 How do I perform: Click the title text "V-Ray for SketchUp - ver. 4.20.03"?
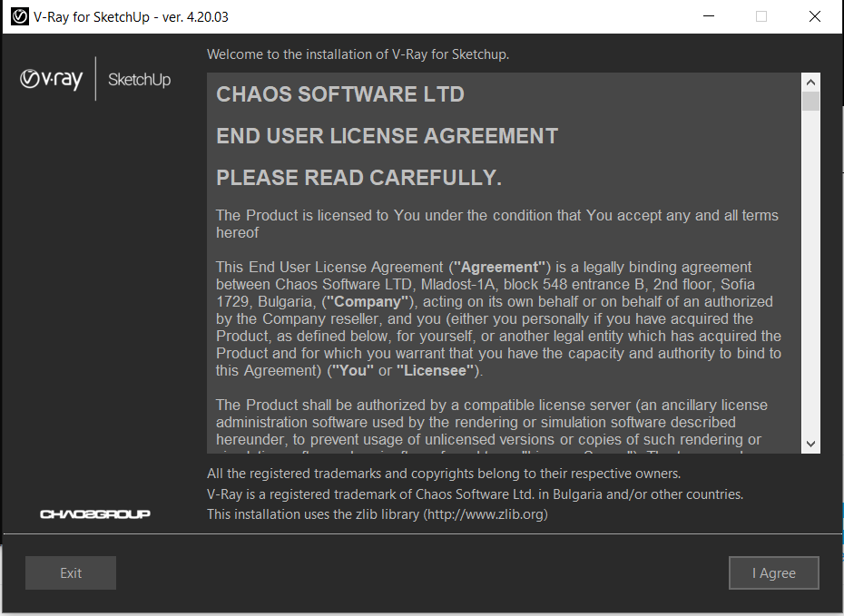point(131,17)
